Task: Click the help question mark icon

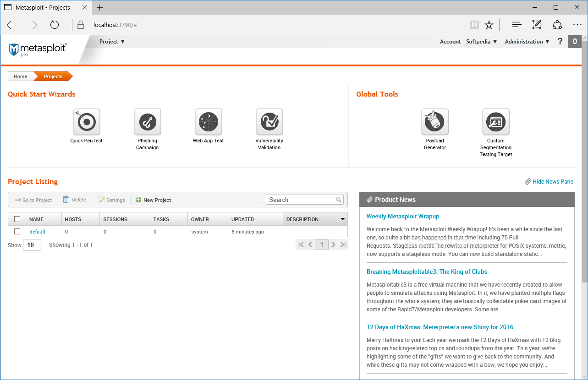Action: click(560, 41)
